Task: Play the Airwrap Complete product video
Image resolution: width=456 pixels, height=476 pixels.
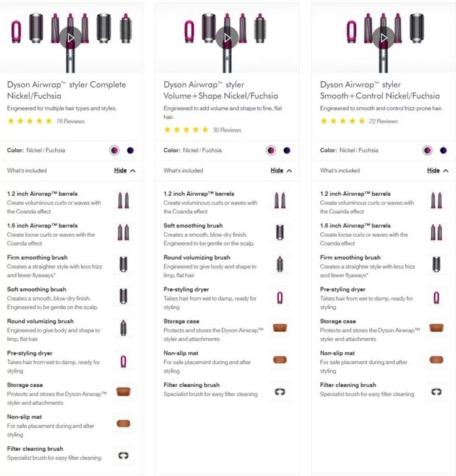Action: click(x=71, y=38)
